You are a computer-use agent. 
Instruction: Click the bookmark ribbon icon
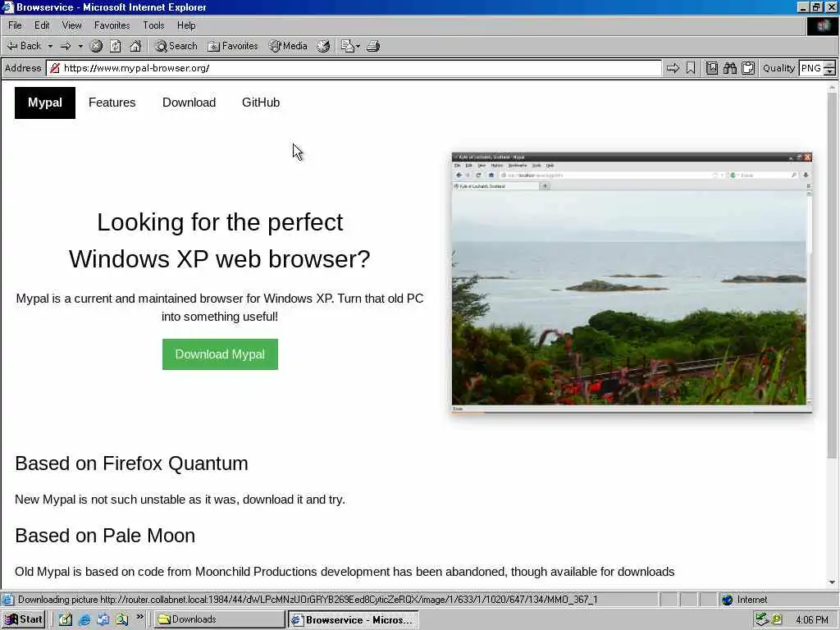click(691, 68)
